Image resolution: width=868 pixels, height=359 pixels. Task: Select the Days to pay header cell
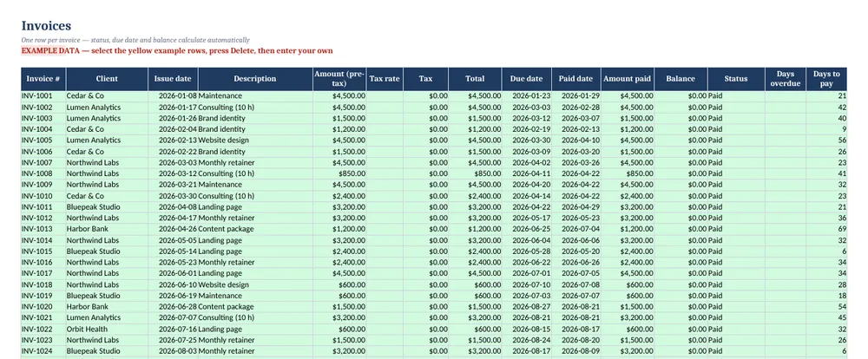[x=826, y=79]
